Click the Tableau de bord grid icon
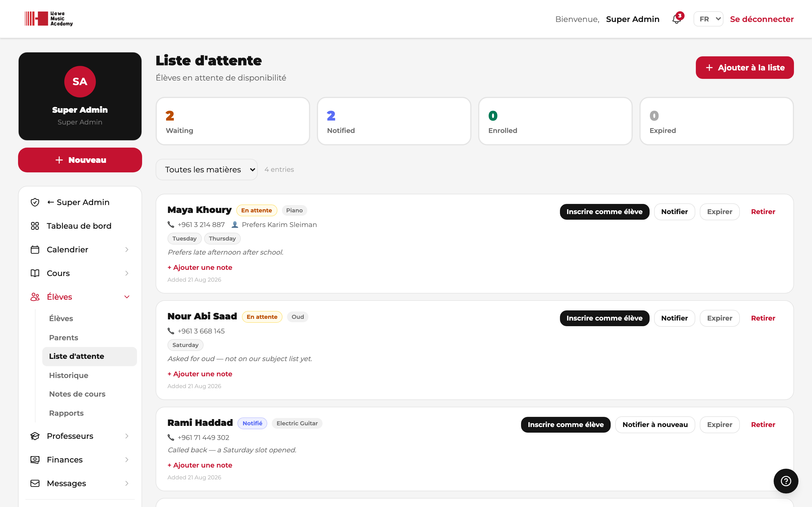The height and width of the screenshot is (507, 812). click(x=35, y=226)
